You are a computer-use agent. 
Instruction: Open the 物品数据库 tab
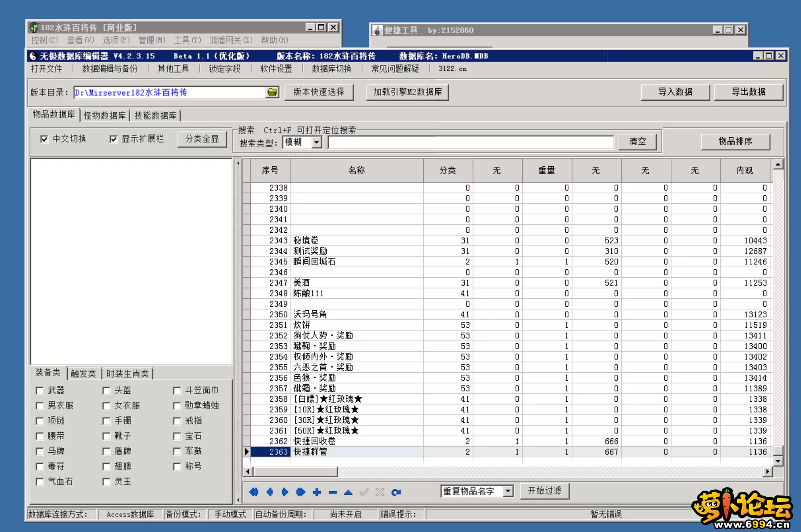click(54, 114)
